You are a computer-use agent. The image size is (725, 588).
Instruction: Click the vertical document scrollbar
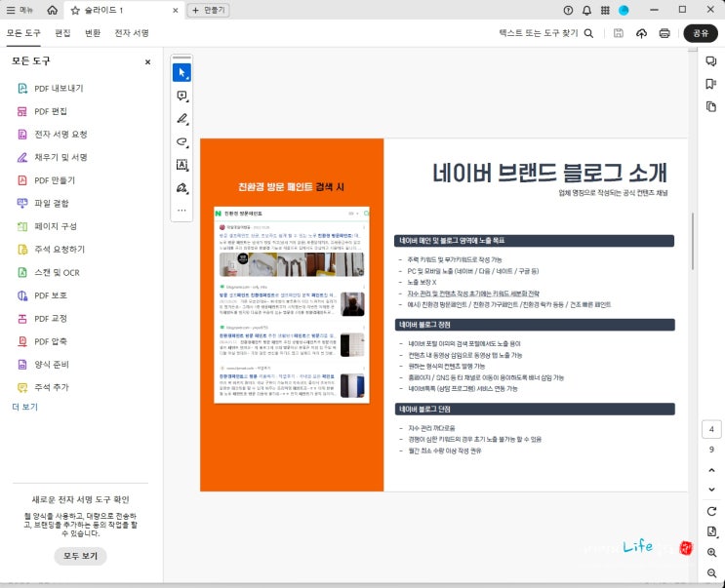[x=692, y=241]
